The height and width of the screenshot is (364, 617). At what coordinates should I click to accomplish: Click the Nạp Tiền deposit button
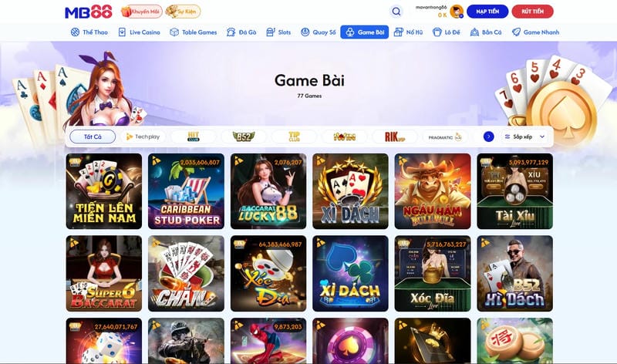pyautogui.click(x=487, y=12)
